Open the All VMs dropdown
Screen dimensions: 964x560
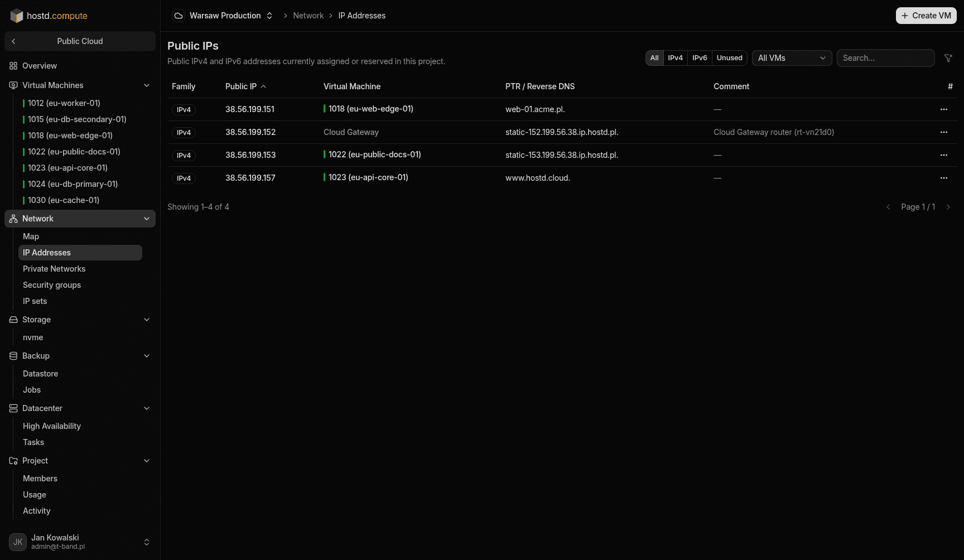pyautogui.click(x=792, y=58)
